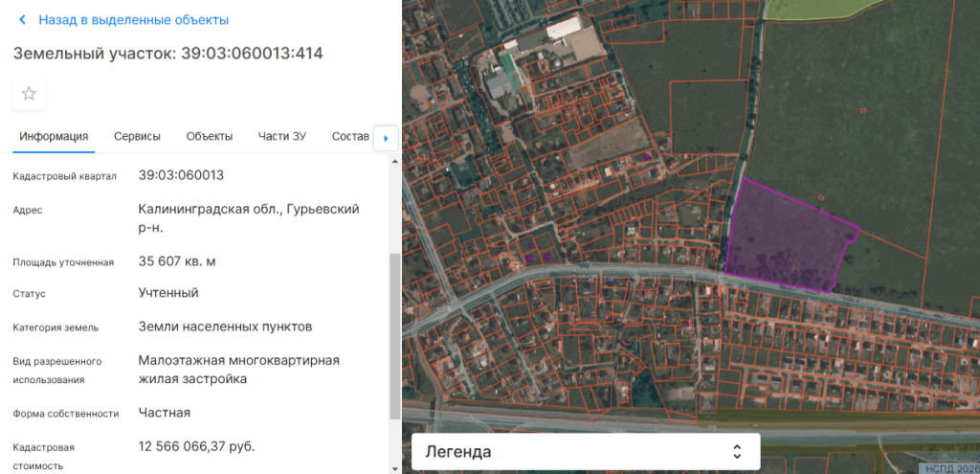Go to the Части ЗУ tab
The height and width of the screenshot is (474, 980).
(281, 136)
